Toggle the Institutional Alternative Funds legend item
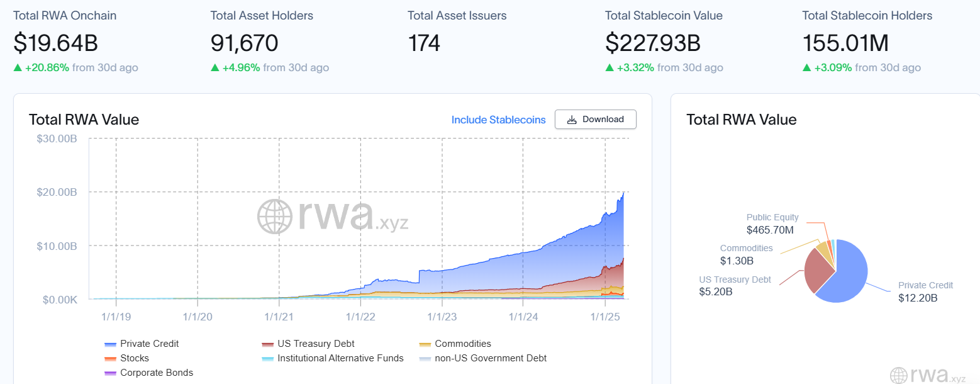The image size is (980, 384). 340,358
